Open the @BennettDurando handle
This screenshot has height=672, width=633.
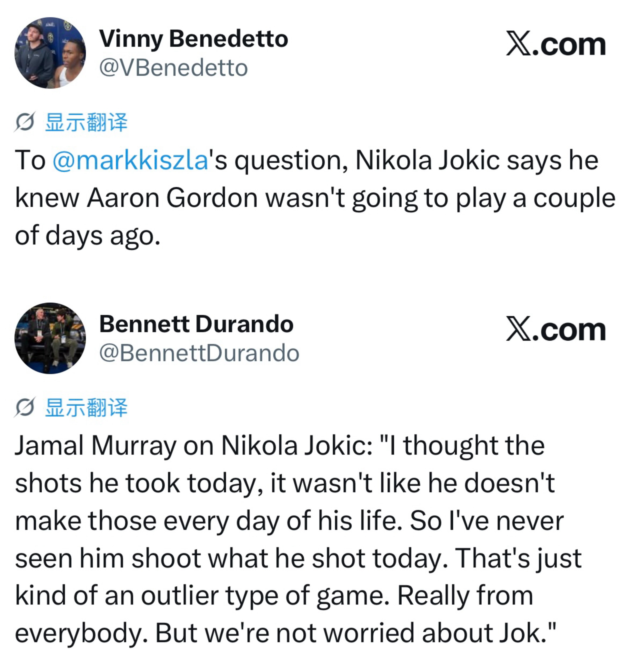pos(199,353)
